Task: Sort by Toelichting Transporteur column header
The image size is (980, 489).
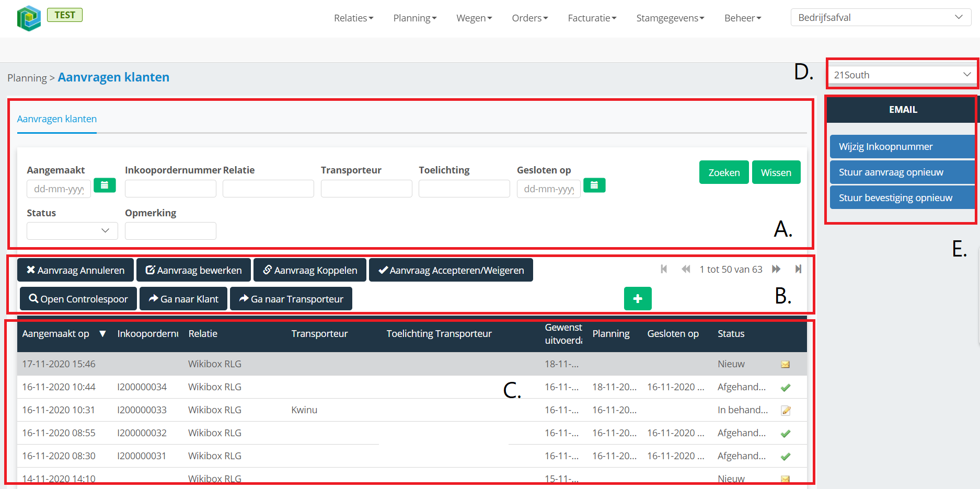Action: coord(439,334)
